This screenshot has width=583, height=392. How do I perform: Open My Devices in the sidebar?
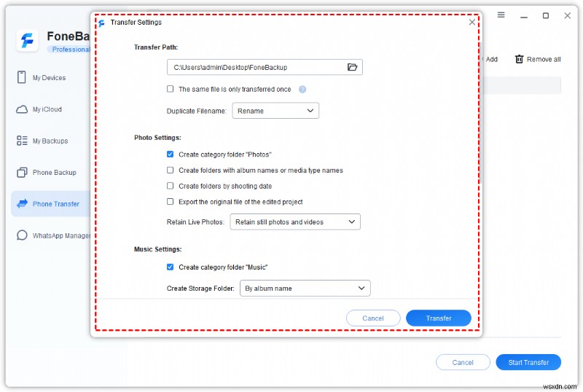[49, 77]
